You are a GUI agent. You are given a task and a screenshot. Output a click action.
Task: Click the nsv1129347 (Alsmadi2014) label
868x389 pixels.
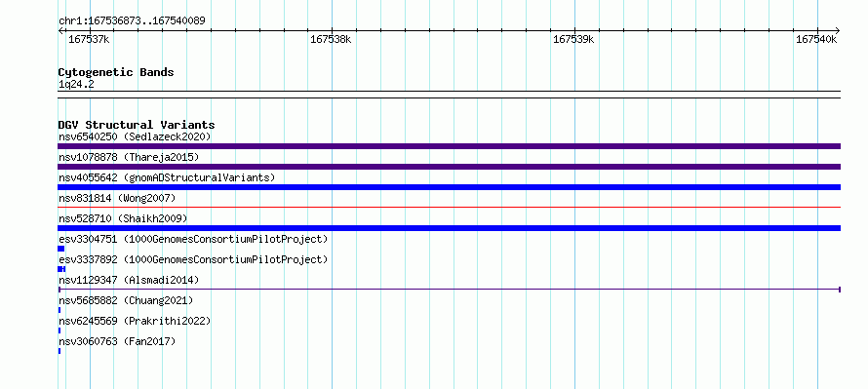point(129,280)
